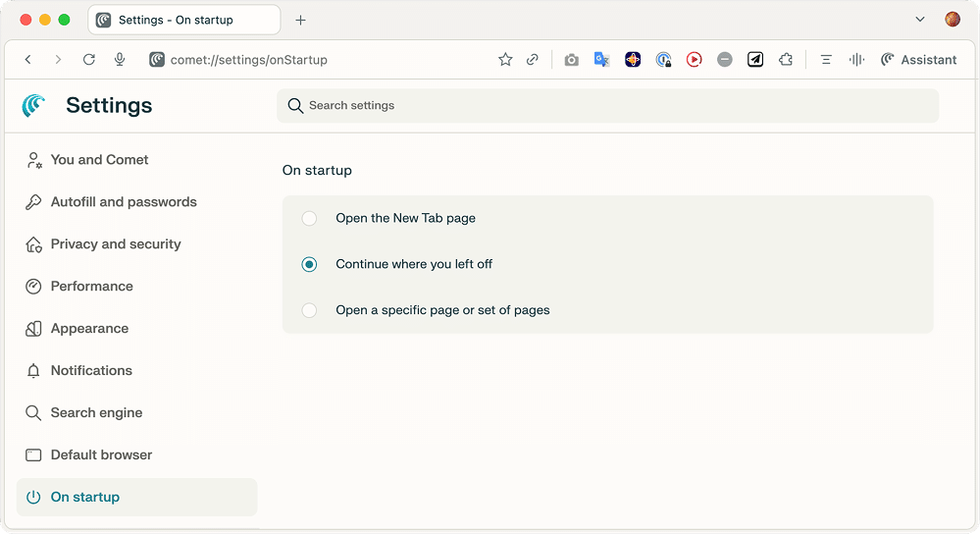Select On startup in sidebar
This screenshot has width=980, height=534.
pyautogui.click(x=137, y=497)
